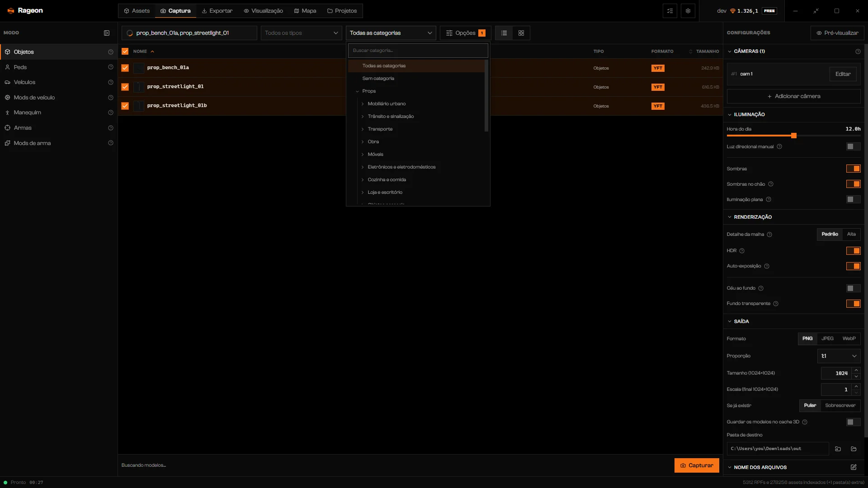Image resolution: width=868 pixels, height=488 pixels.
Task: Edit file name pattern pencil icon
Action: (854, 467)
